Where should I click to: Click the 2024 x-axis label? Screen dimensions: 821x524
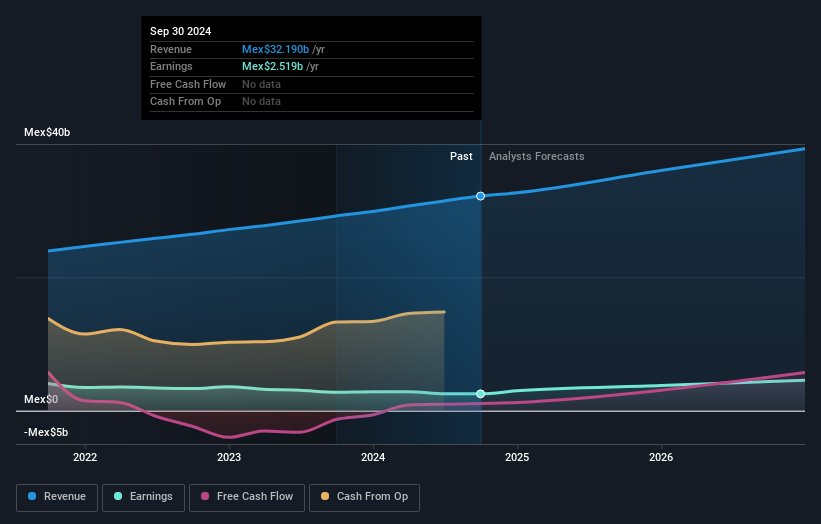pos(373,457)
